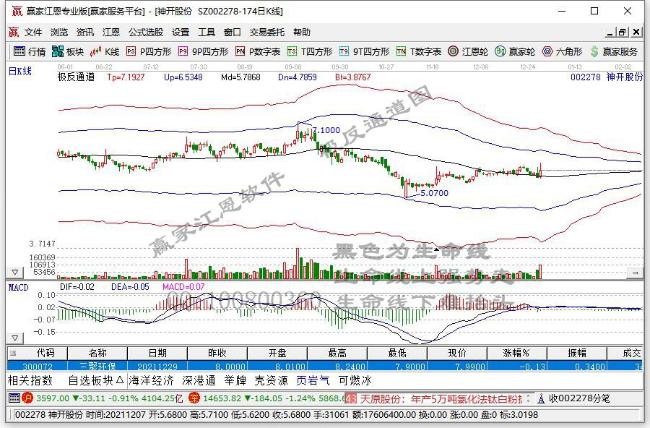Click the app logo icon in menu bar
650x428 pixels.
(x=14, y=32)
